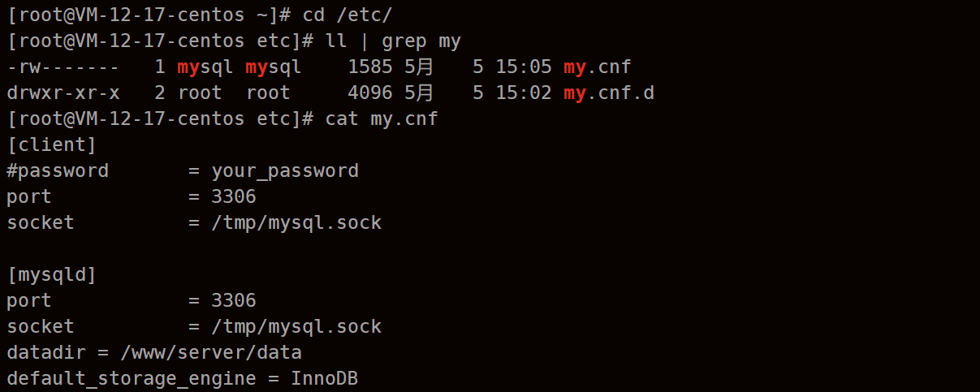Click the 'drwxr-xr-x' directory permissions string
Screen dimensions: 980x392
tap(63, 93)
